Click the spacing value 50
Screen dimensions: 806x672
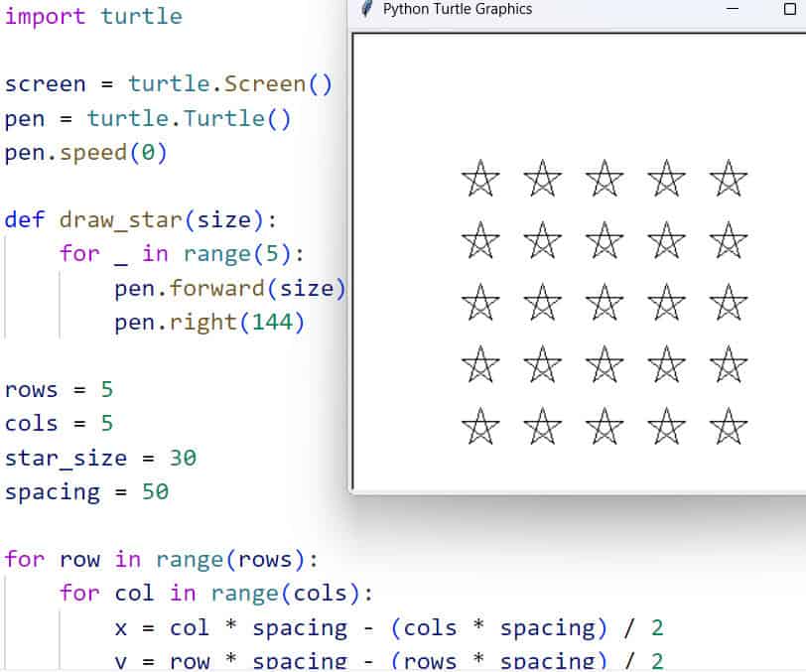pos(155,492)
